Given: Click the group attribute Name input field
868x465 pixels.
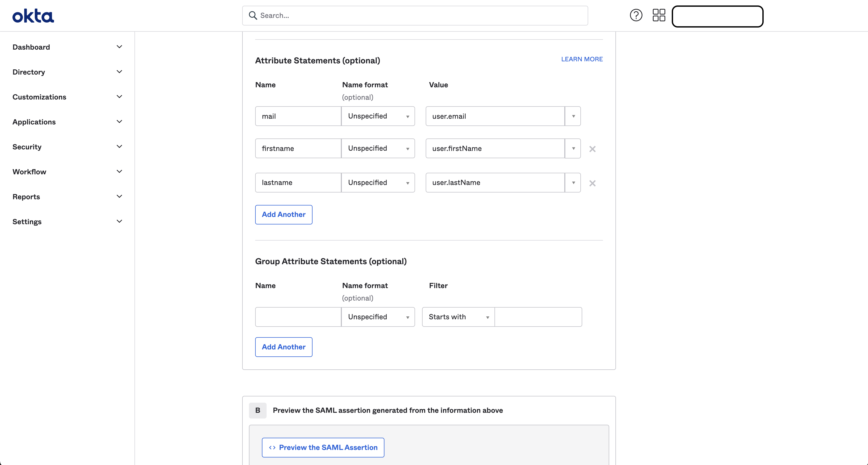Looking at the screenshot, I should [298, 317].
